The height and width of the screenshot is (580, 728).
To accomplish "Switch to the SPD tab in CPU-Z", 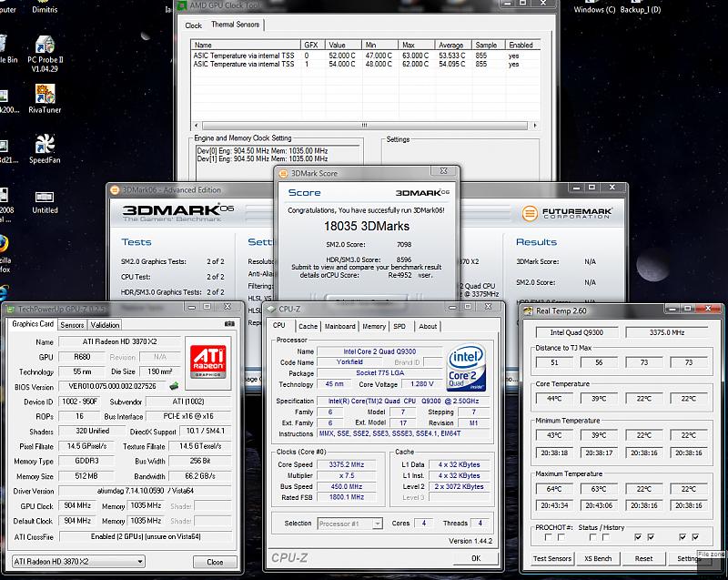I will click(x=399, y=327).
